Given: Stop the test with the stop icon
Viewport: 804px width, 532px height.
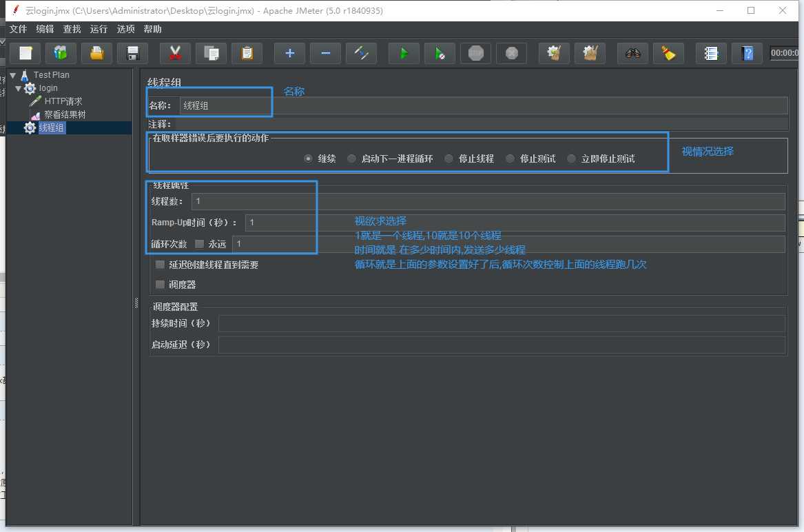Looking at the screenshot, I should (476, 53).
